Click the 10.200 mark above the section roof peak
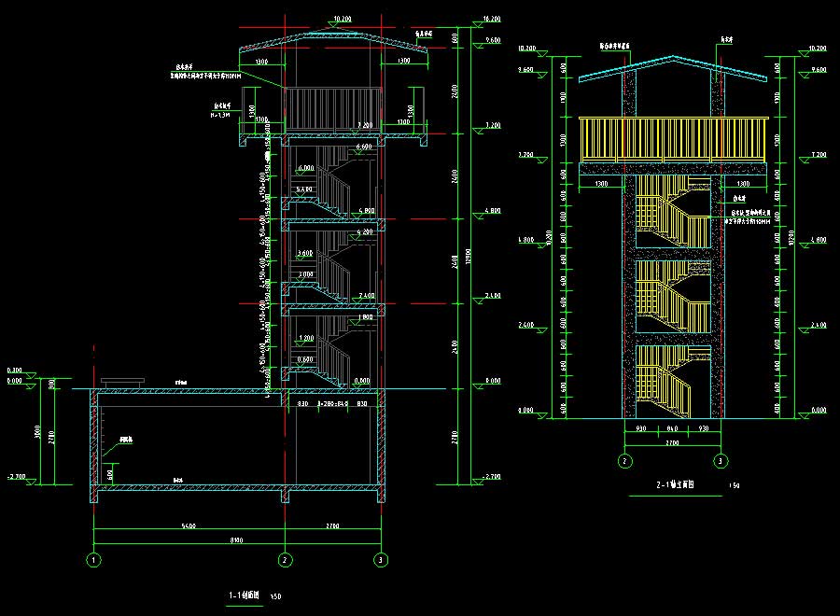This screenshot has height=616, width=840. coord(343,19)
